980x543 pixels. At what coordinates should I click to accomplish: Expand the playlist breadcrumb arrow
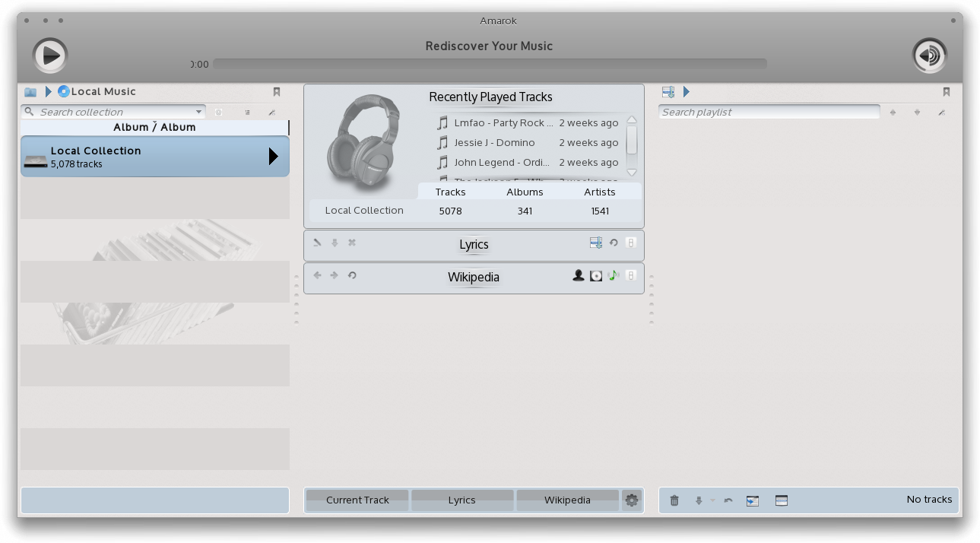pyautogui.click(x=686, y=92)
